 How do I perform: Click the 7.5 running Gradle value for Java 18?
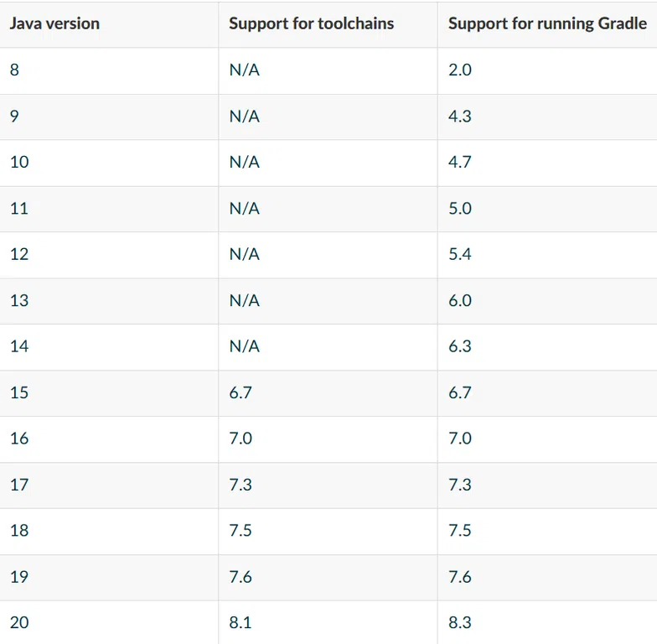(x=459, y=530)
